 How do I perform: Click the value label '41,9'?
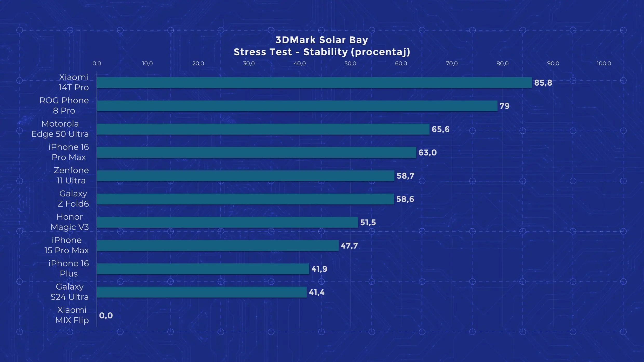click(x=319, y=269)
